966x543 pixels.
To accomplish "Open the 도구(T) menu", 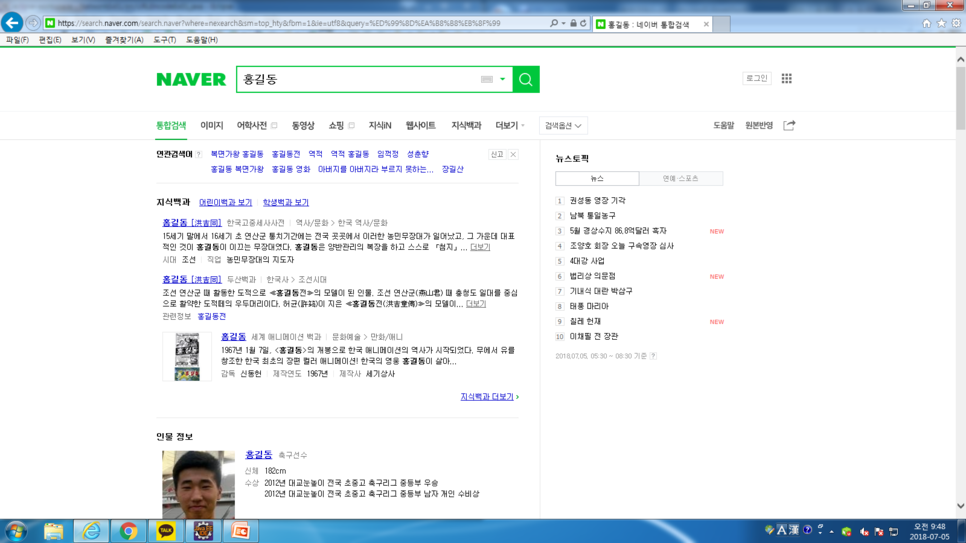I will pyautogui.click(x=164, y=40).
